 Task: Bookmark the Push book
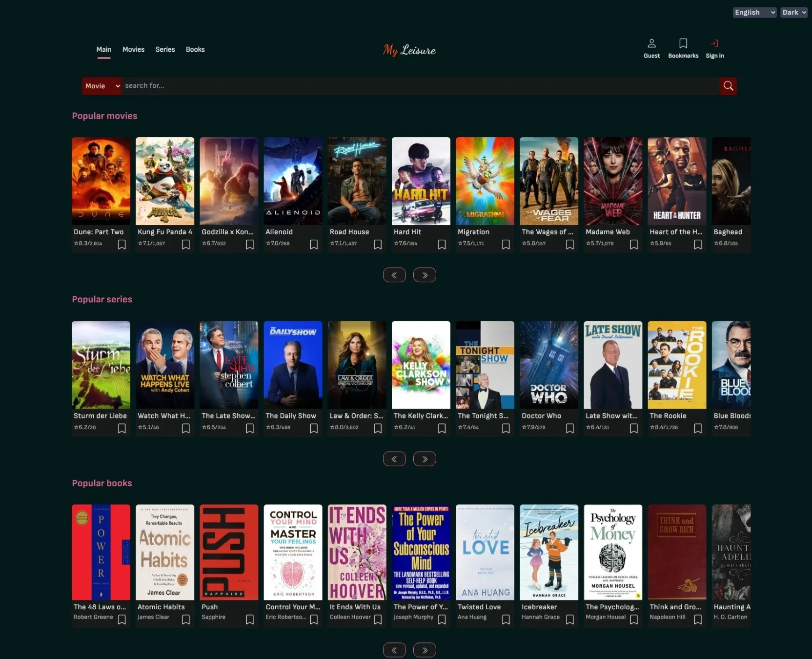pyautogui.click(x=250, y=619)
